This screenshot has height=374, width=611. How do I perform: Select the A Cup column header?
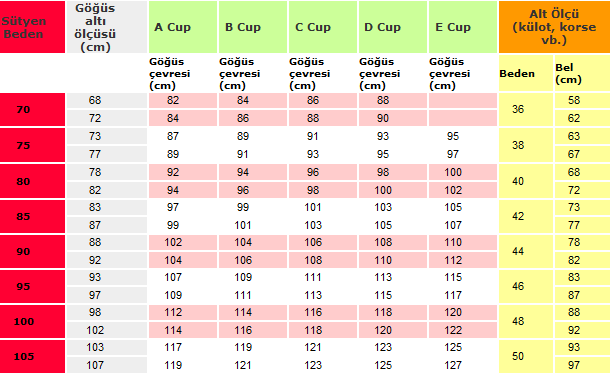pyautogui.click(x=183, y=27)
